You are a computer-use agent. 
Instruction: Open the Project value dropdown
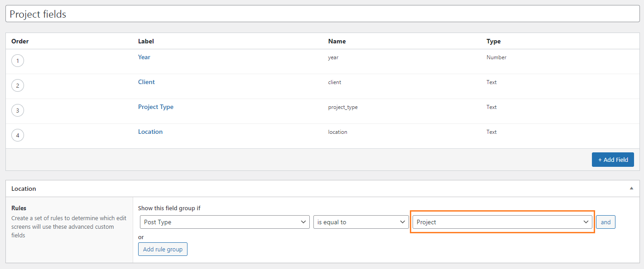tap(502, 222)
